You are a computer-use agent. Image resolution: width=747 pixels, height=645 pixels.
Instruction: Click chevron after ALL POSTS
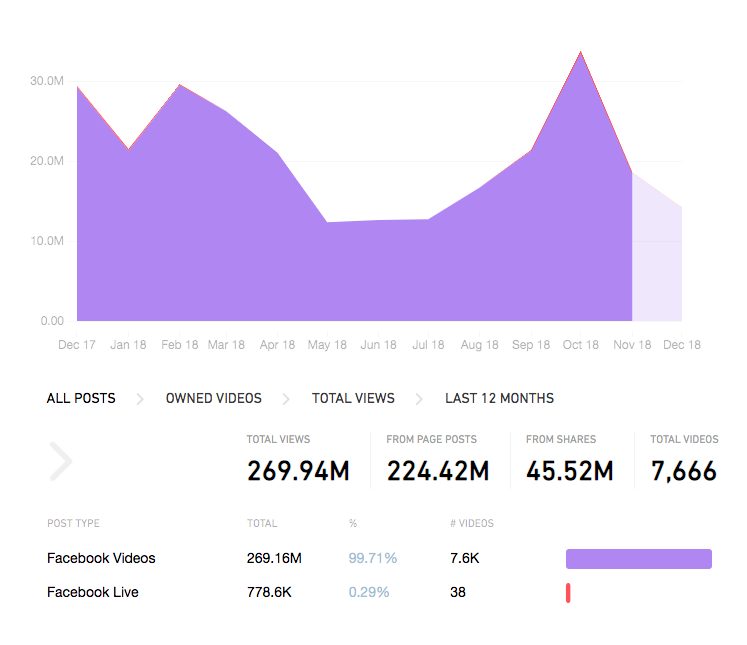(140, 399)
